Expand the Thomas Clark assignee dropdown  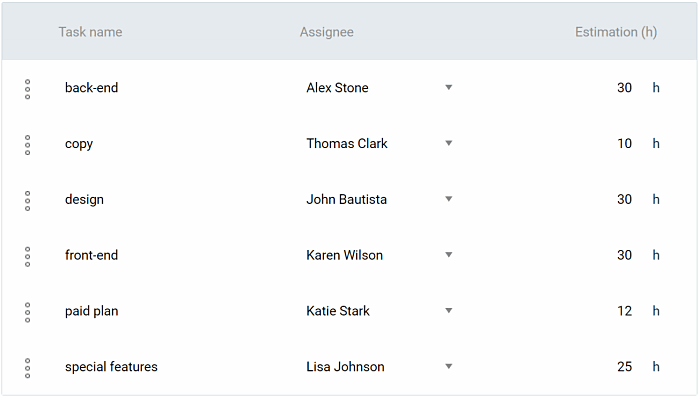(x=449, y=143)
